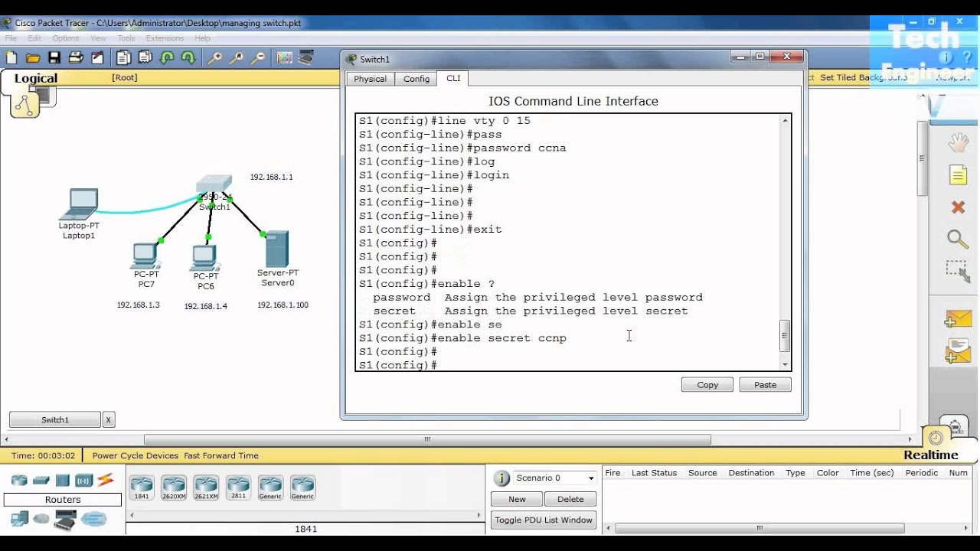Click the Add Simple PDU envelope icon
This screenshot has height=551, width=980.
[959, 318]
